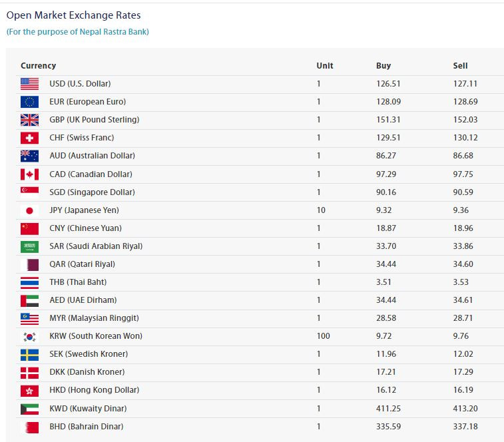504x442 pixels.
Task: Click the Nepal Rastra Bank subtitle text
Action: click(78, 32)
